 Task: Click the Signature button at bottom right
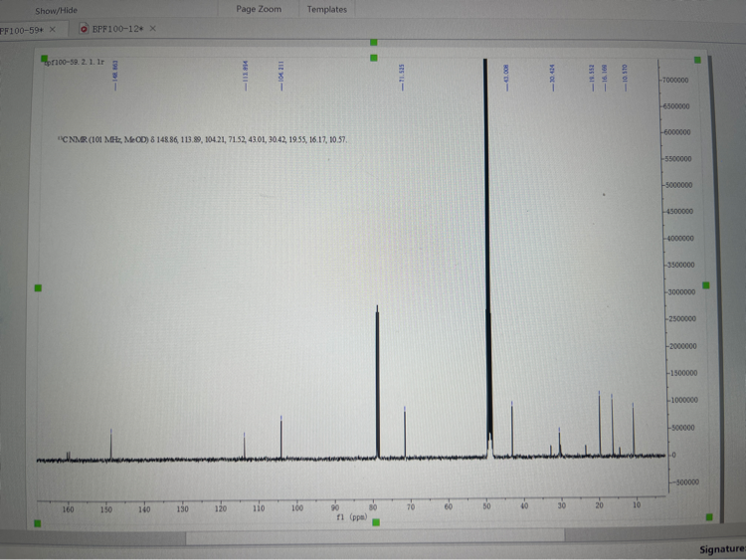pyautogui.click(x=721, y=549)
